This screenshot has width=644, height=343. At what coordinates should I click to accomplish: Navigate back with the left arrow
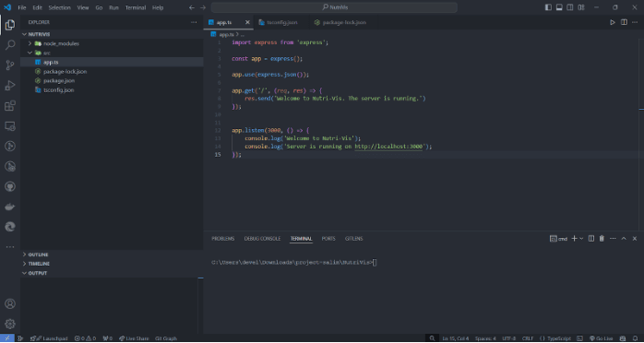point(191,7)
